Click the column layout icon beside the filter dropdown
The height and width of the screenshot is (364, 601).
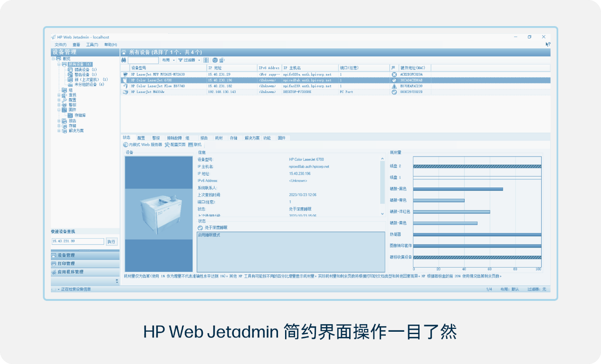point(206,60)
